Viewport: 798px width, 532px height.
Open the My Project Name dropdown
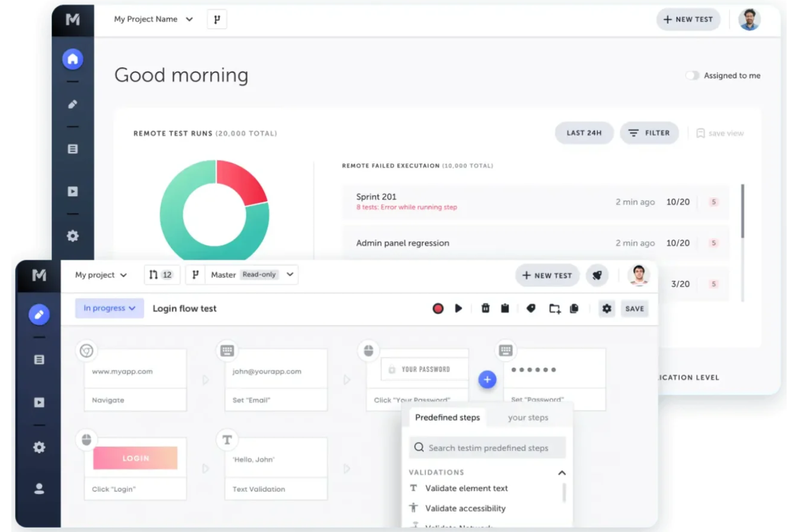(153, 19)
